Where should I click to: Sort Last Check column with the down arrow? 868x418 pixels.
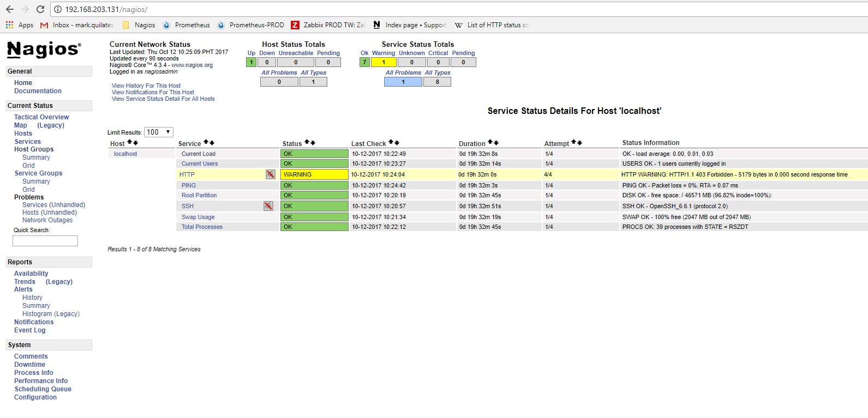(x=397, y=143)
